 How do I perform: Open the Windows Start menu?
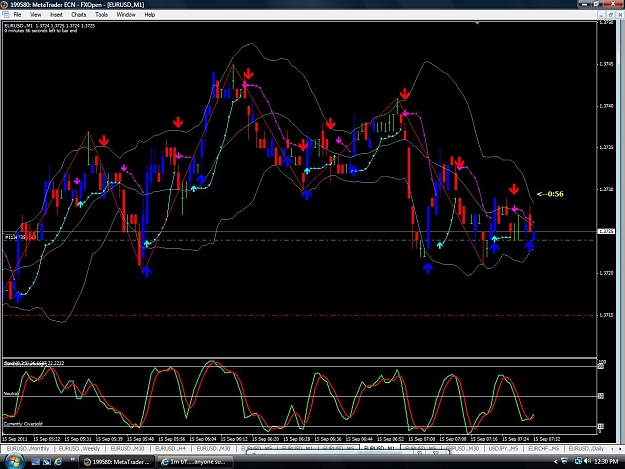point(13,461)
